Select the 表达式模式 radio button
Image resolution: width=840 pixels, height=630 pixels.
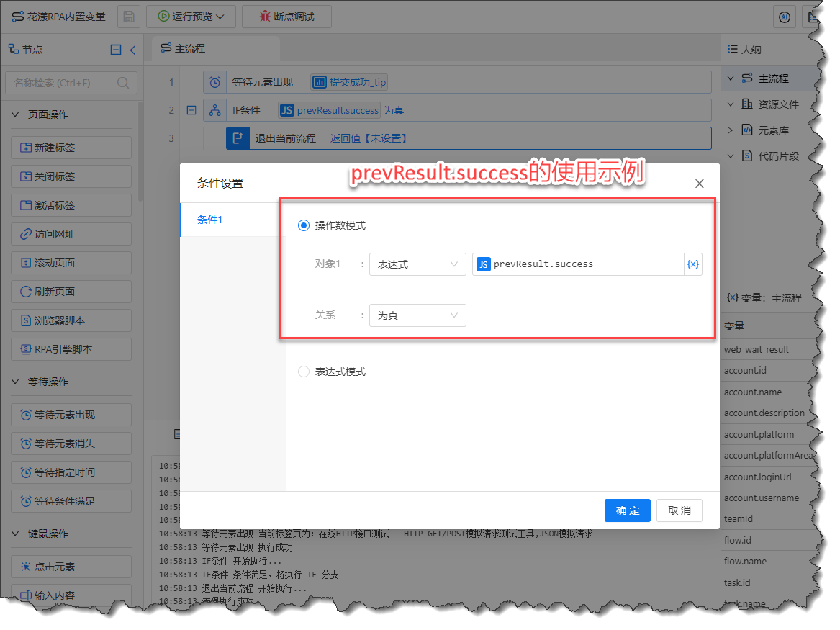[304, 372]
